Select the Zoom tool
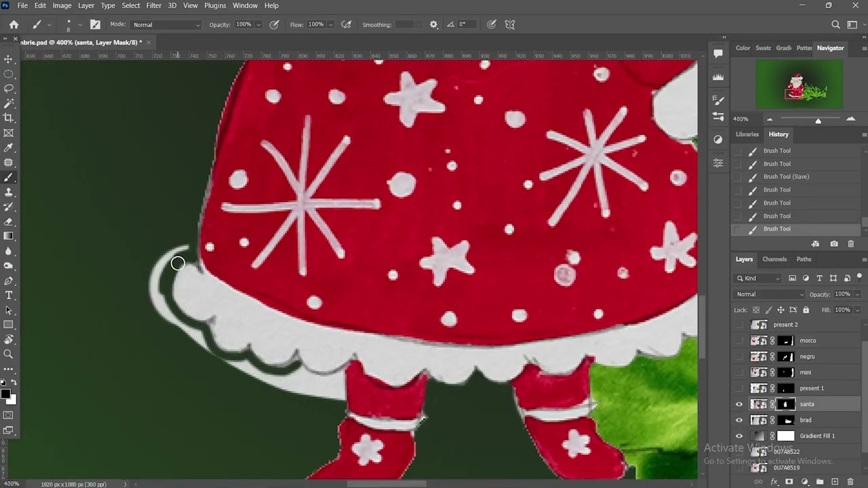 click(x=9, y=354)
